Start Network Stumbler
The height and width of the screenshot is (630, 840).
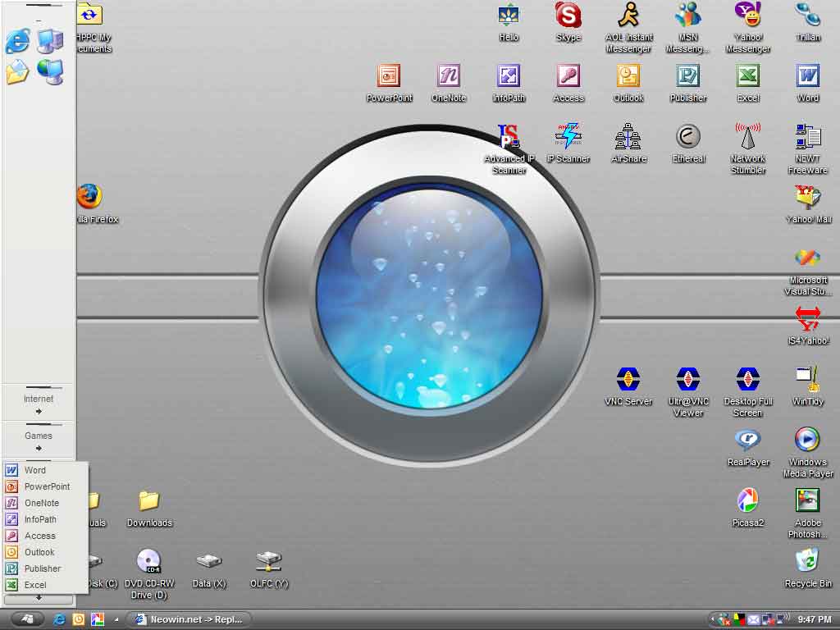point(747,138)
